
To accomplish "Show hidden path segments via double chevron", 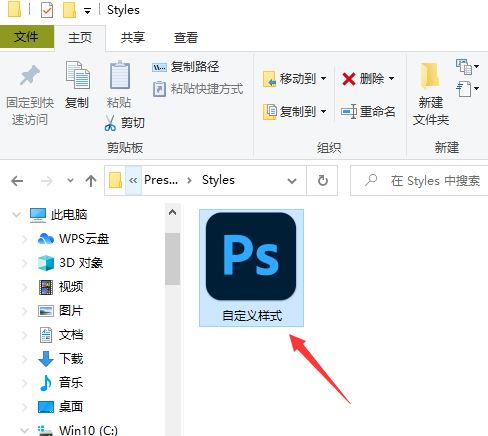I will point(133,180).
